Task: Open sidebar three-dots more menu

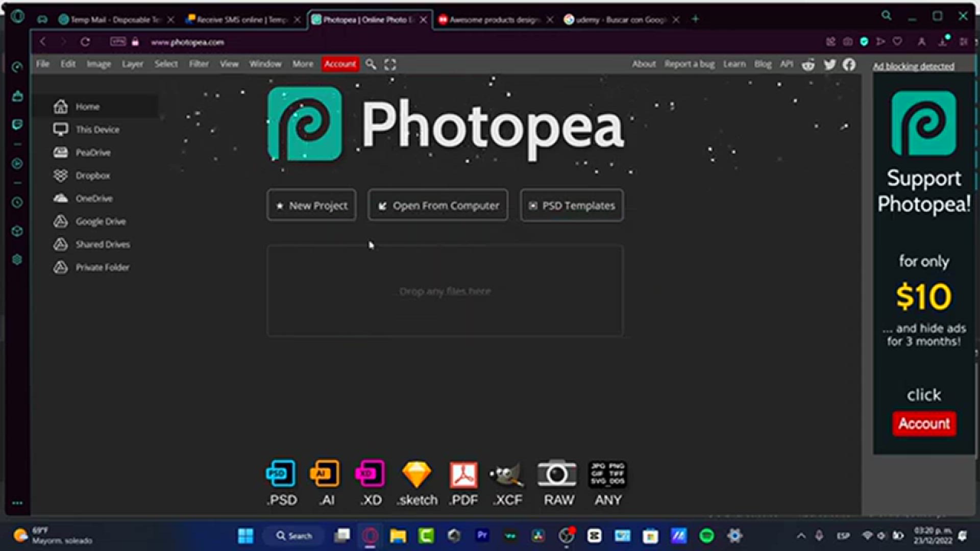Action: click(17, 503)
